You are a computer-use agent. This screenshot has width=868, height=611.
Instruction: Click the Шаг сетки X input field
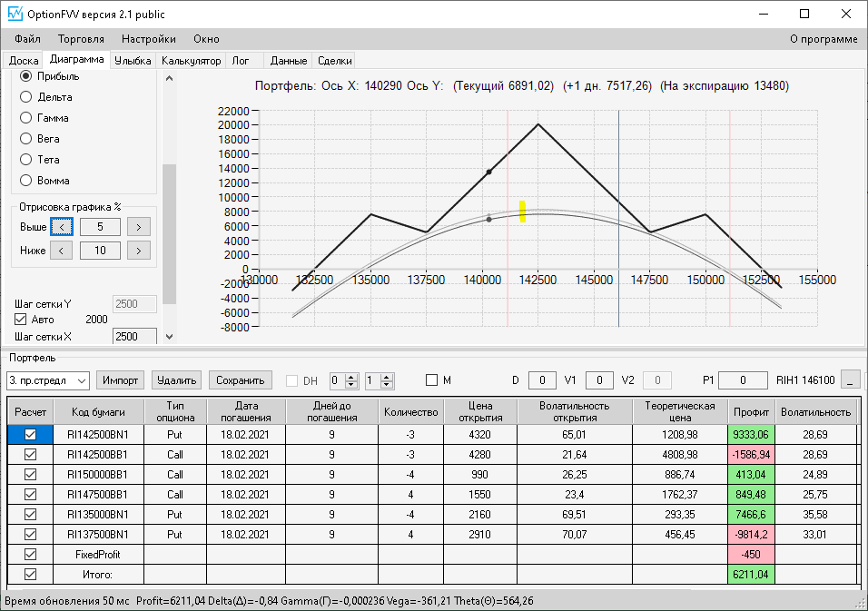[134, 337]
